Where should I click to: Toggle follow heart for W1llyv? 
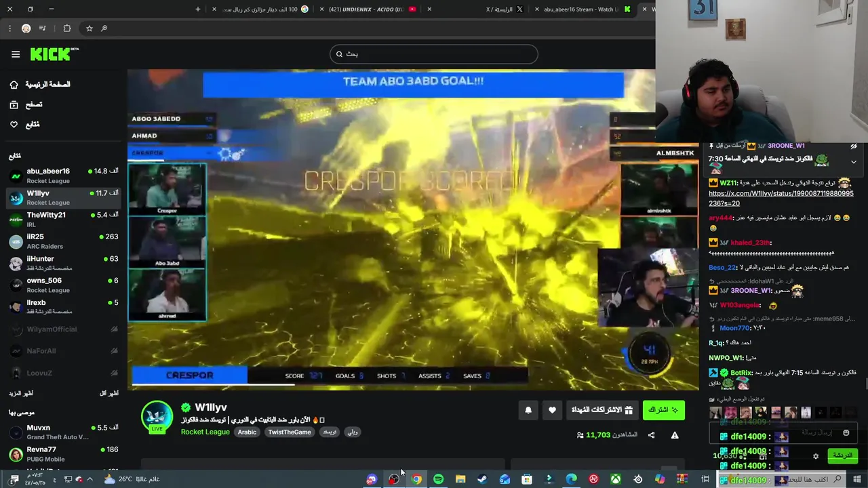(552, 410)
